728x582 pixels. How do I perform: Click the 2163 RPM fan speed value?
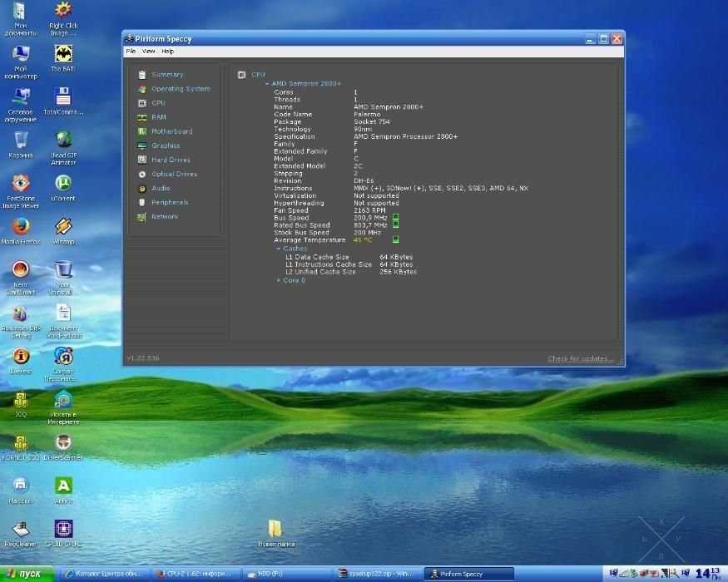369,210
